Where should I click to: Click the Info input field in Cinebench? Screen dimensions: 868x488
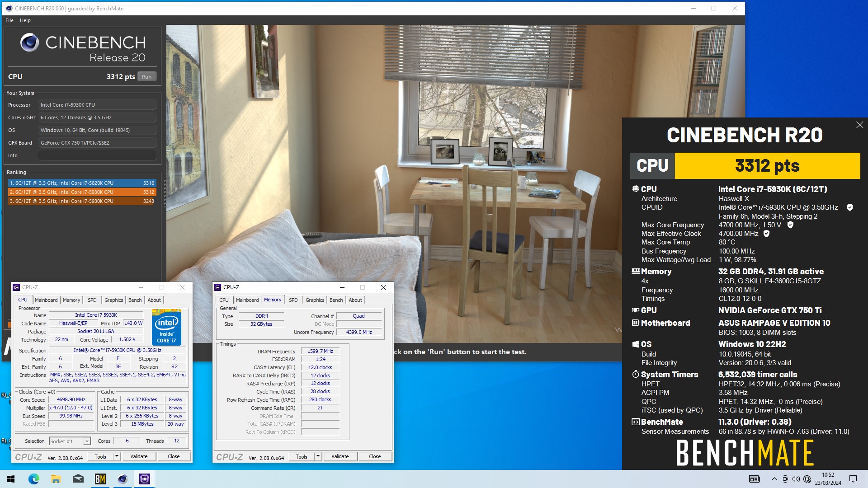click(97, 155)
